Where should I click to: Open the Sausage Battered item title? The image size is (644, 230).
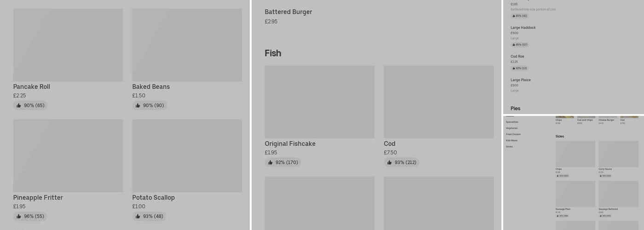tap(608, 209)
